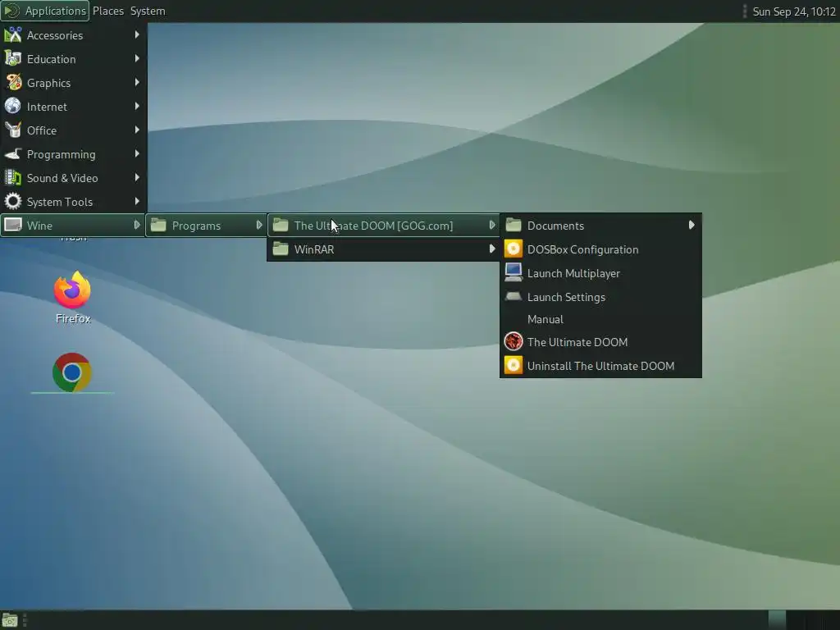Launch The Ultimate DOOM entry text
Screen dimensions: 840x630
pos(577,342)
